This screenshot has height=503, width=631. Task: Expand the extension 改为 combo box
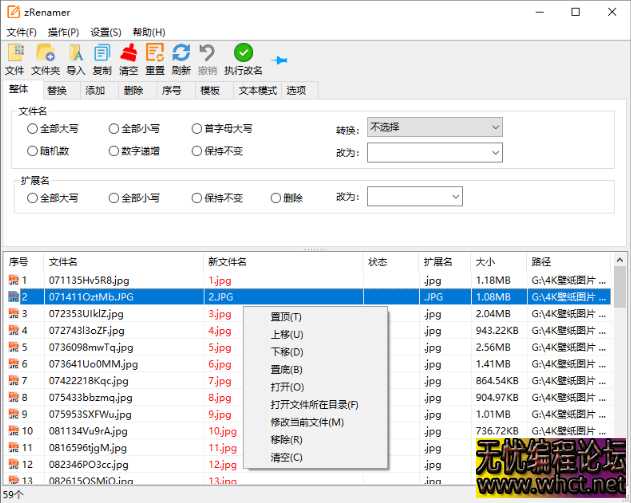(x=414, y=197)
